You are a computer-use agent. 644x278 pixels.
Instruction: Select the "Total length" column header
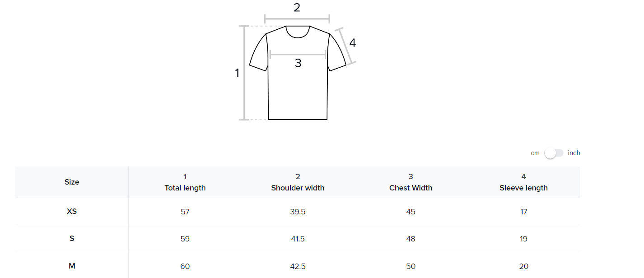pos(185,188)
